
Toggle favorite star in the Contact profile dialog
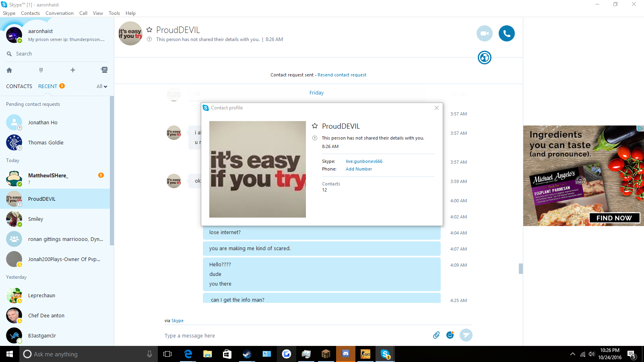(x=315, y=126)
